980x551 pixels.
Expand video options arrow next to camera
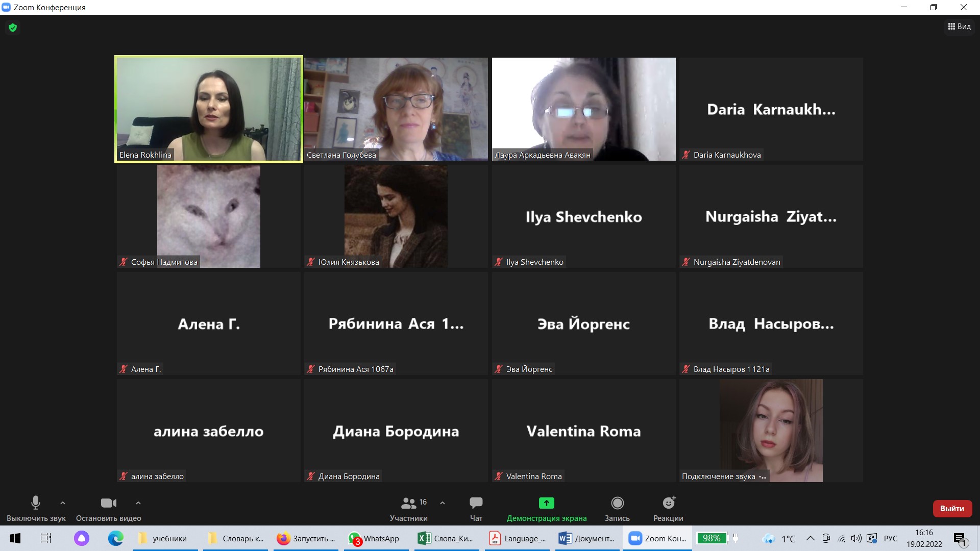pos(138,503)
